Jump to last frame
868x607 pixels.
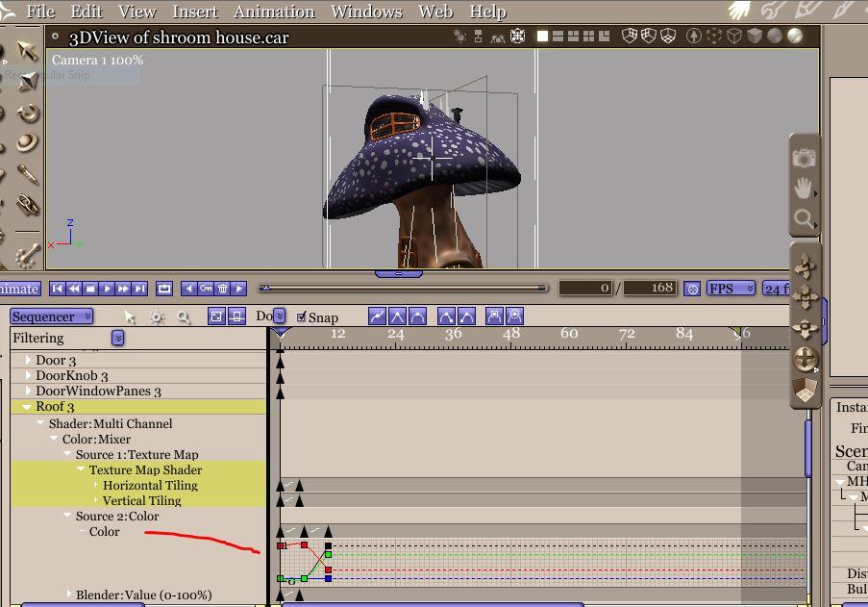tap(139, 289)
